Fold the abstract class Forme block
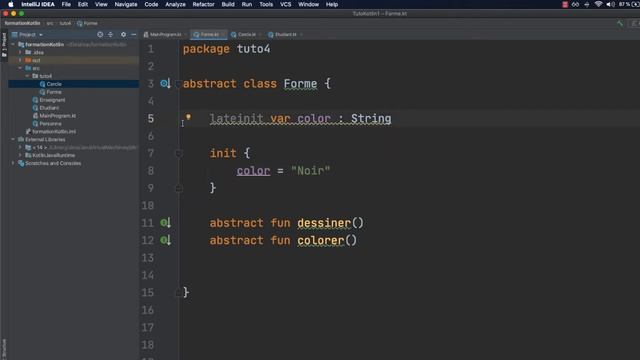Image resolution: width=640 pixels, height=360 pixels. pos(178,84)
